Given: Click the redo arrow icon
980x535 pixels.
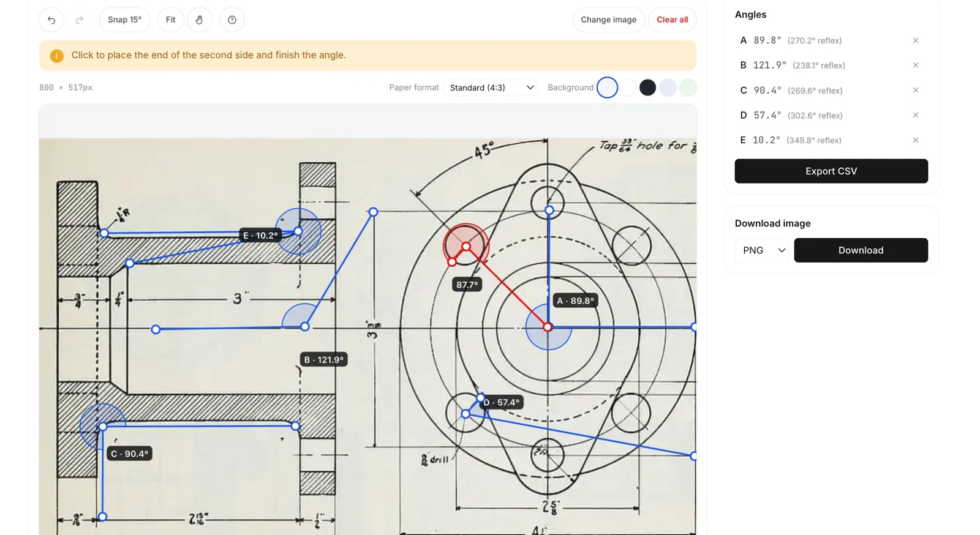Looking at the screenshot, I should [x=80, y=20].
